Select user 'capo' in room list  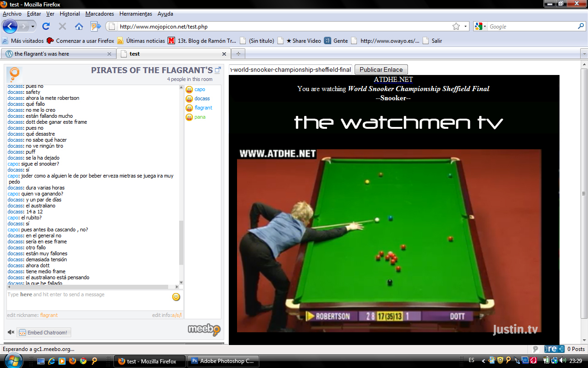199,89
